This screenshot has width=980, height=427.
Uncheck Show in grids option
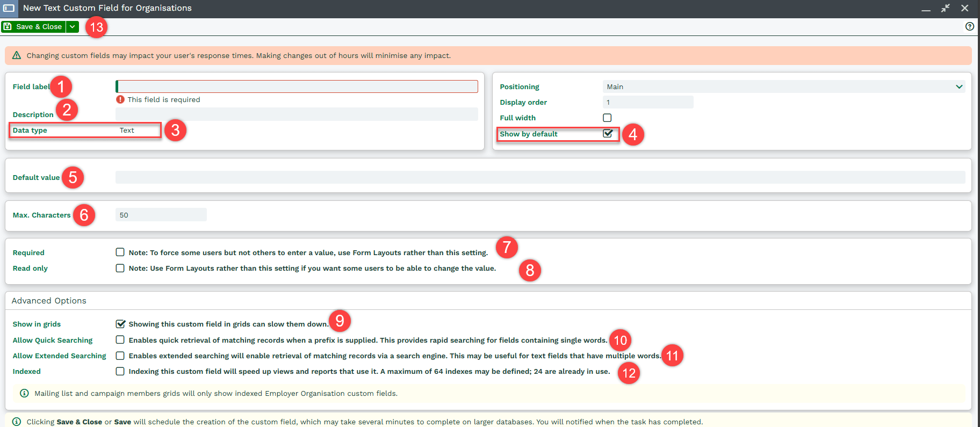tap(120, 324)
